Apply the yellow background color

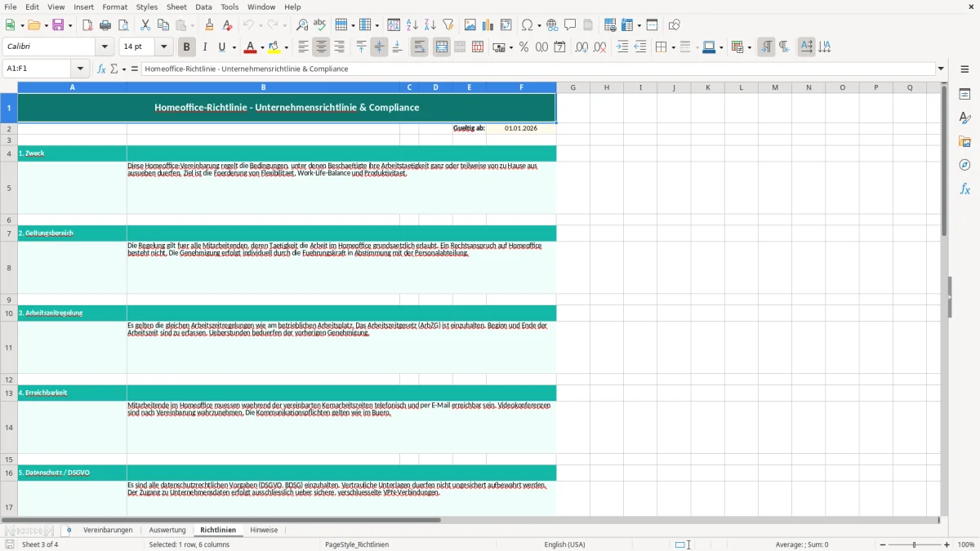[275, 47]
